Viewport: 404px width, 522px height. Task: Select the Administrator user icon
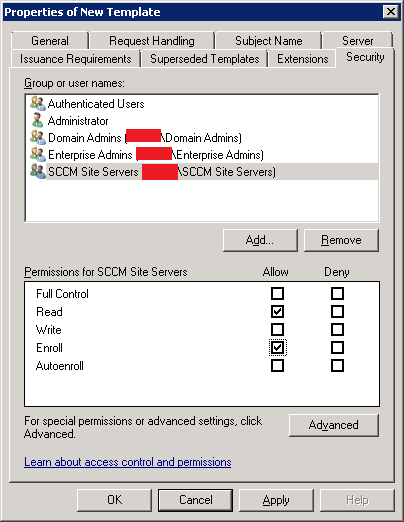click(38, 120)
